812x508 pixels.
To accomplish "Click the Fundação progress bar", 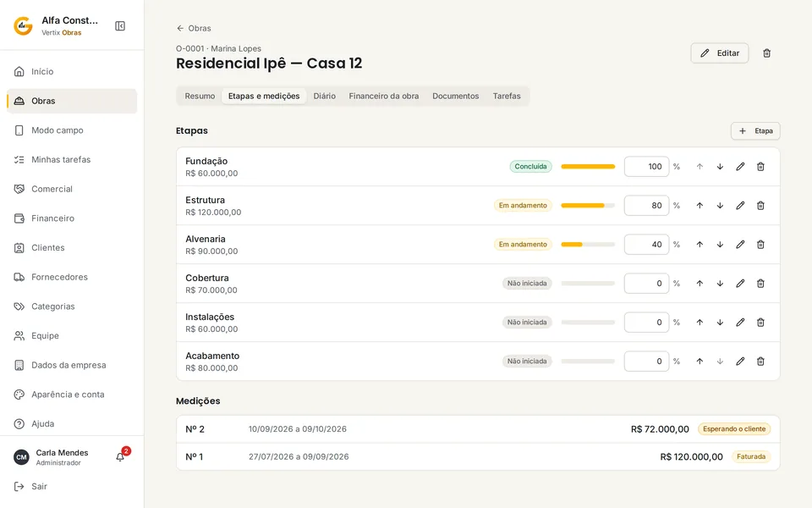I will [588, 167].
